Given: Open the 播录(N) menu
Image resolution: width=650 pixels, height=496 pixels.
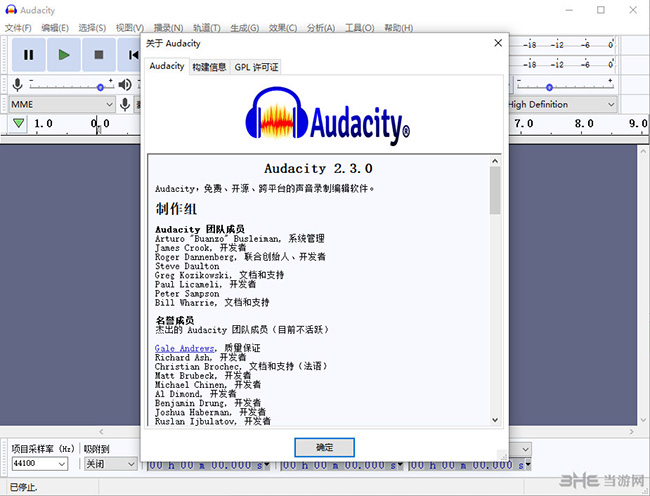Looking at the screenshot, I should coord(168,28).
